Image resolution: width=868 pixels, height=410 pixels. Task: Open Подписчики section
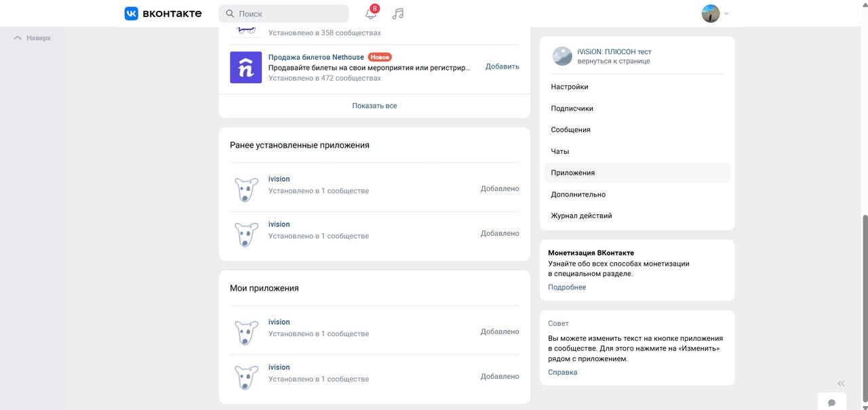[637, 108]
